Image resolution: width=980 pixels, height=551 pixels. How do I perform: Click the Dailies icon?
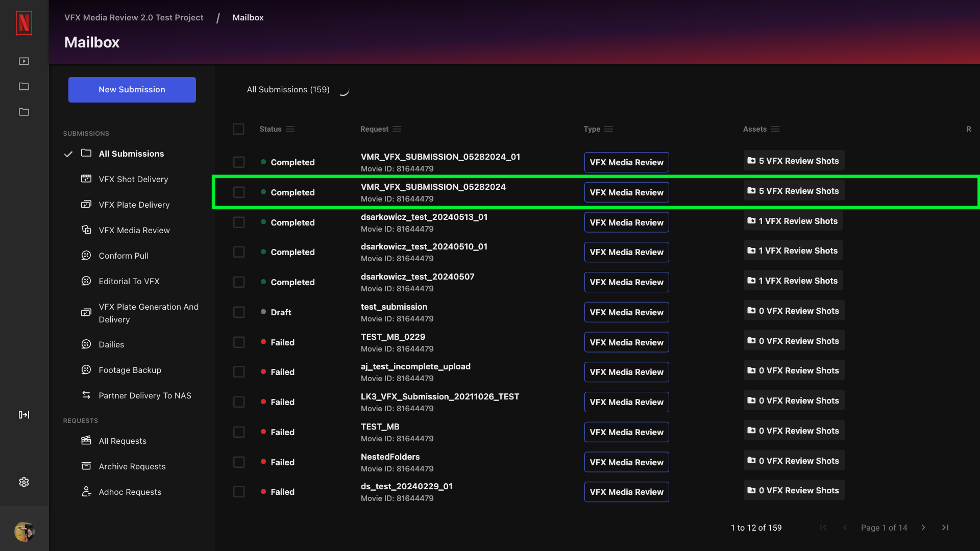coord(86,344)
